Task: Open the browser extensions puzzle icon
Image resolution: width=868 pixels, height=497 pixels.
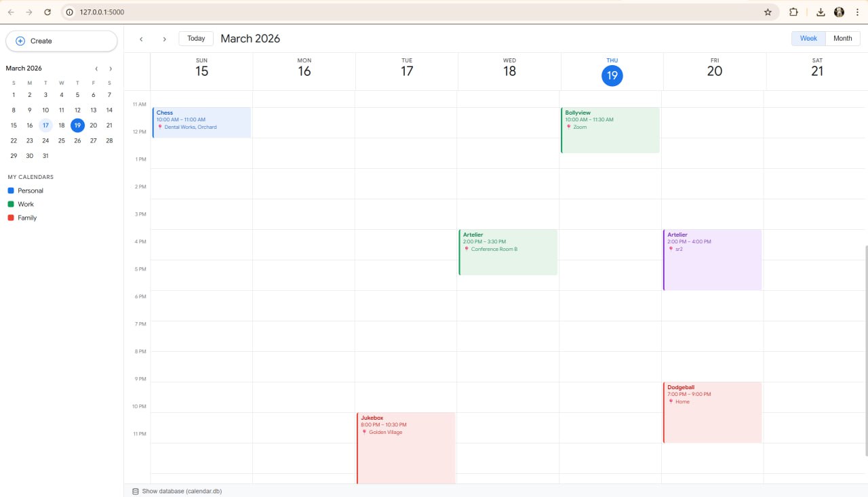Action: pos(793,12)
